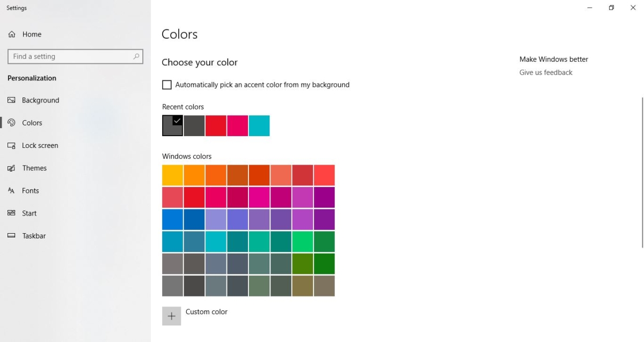The image size is (644, 342).
Task: Click the Taskbar icon in sidebar
Action: point(11,235)
